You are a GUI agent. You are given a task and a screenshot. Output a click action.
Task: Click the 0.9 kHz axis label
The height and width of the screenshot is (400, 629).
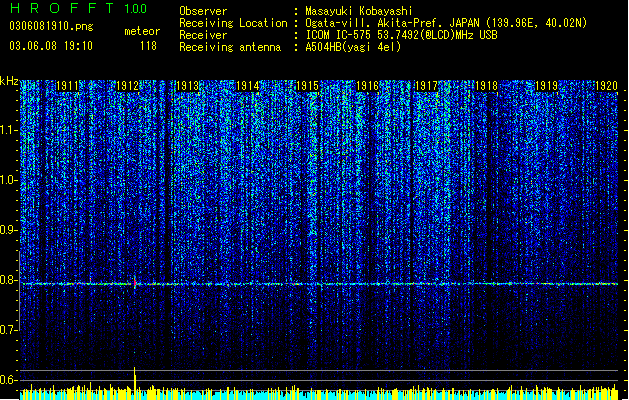coord(9,230)
